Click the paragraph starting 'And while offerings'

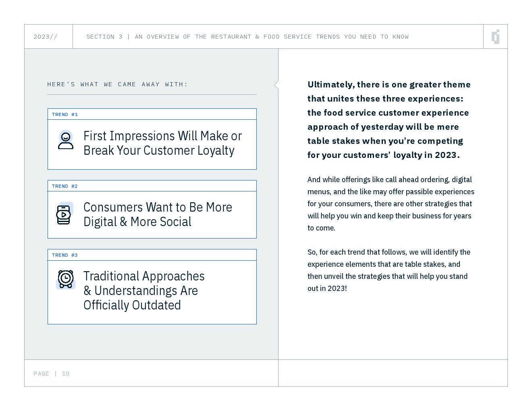pyautogui.click(x=391, y=203)
